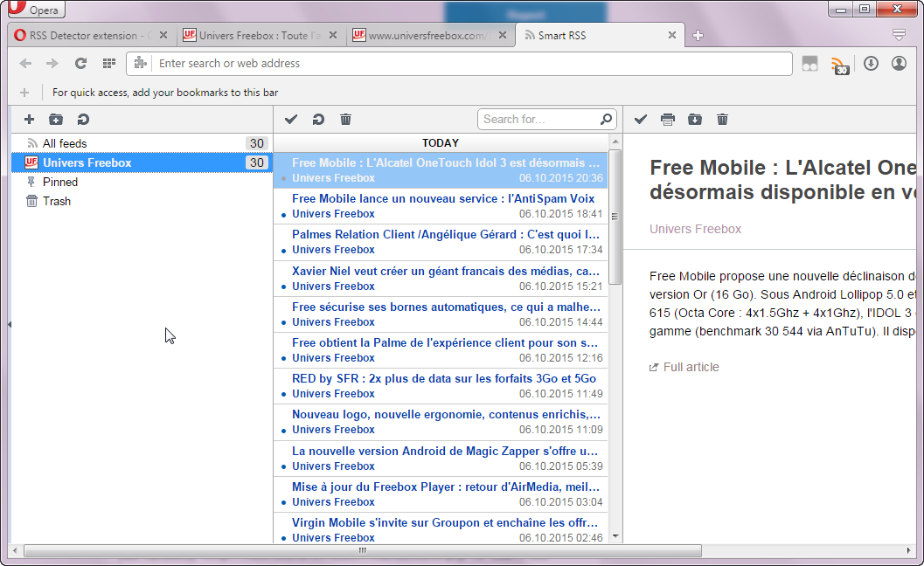924x566 pixels.
Task: Select All feeds in sidebar
Action: coord(142,143)
